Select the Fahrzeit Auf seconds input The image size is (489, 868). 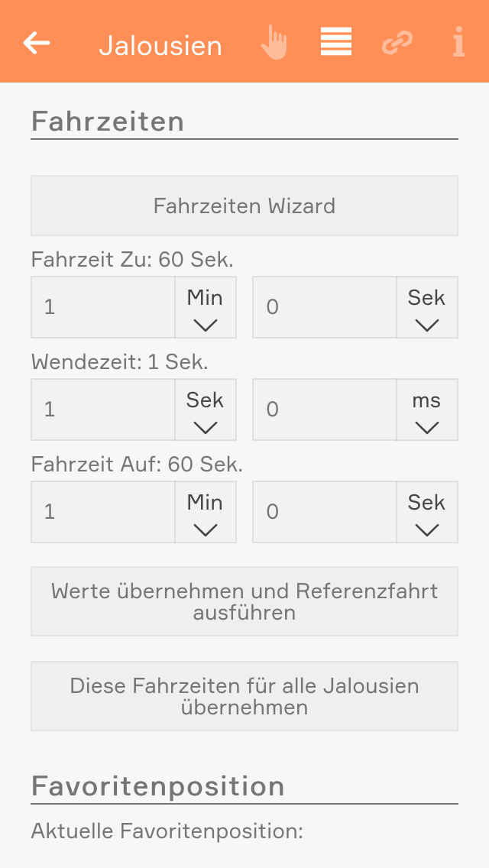pyautogui.click(x=325, y=513)
